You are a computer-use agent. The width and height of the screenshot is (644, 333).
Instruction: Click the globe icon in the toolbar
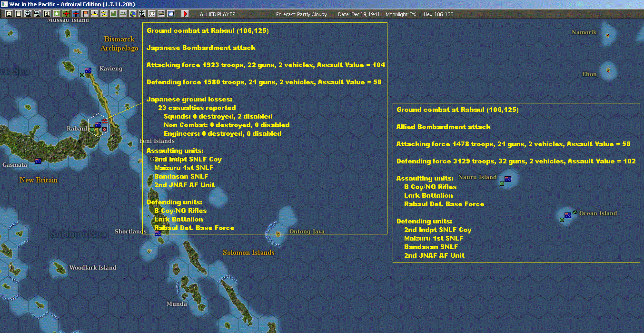pyautogui.click(x=132, y=14)
